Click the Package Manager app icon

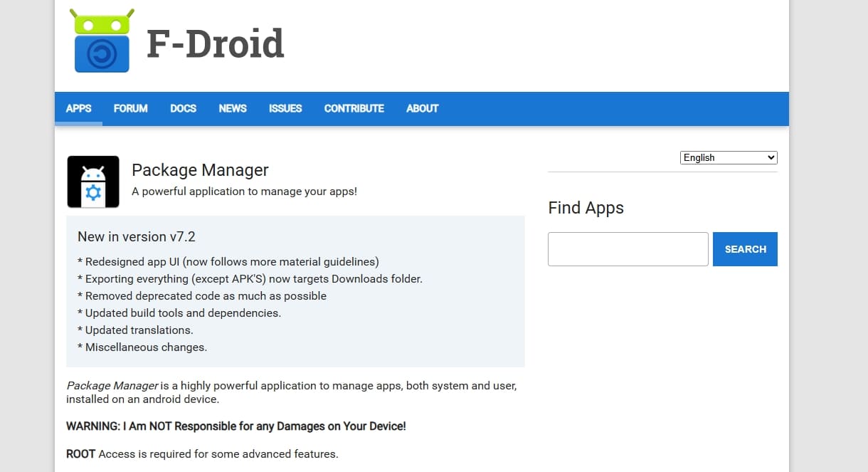click(x=93, y=182)
